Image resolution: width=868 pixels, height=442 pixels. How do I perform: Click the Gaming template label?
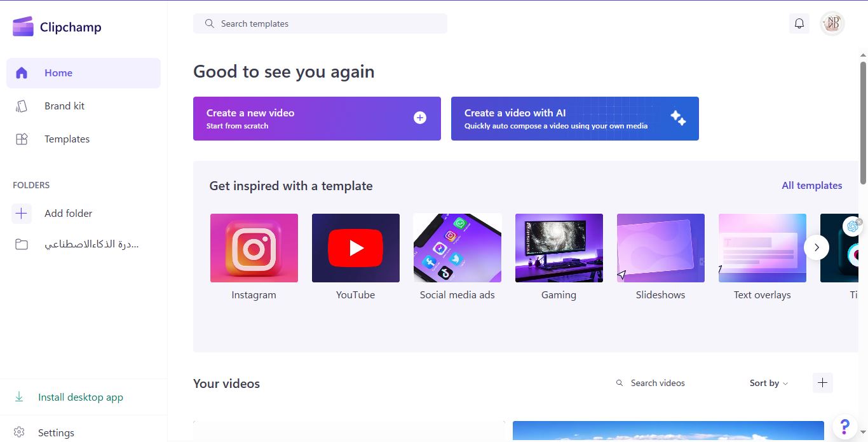pos(559,295)
